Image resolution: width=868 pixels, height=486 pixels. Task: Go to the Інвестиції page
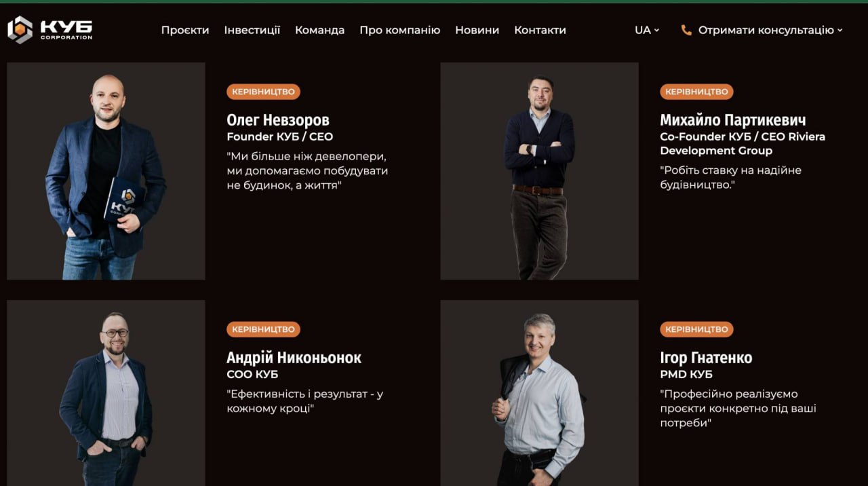tap(252, 30)
